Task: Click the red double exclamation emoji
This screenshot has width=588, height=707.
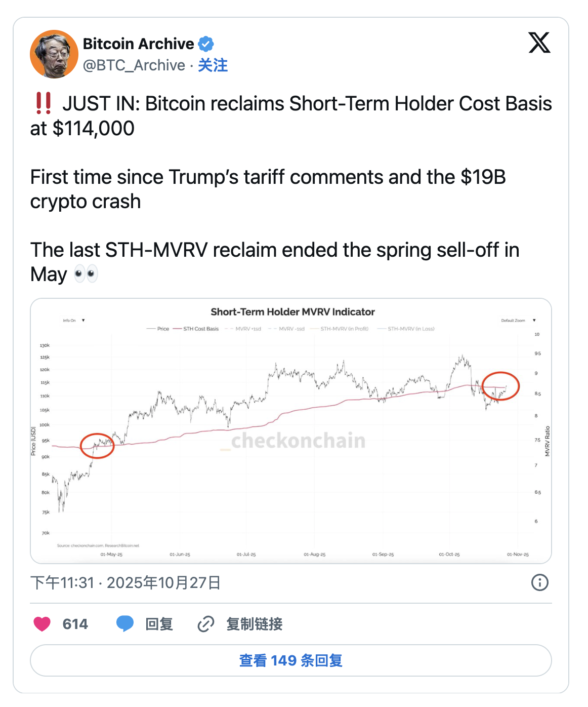Action: click(x=44, y=103)
